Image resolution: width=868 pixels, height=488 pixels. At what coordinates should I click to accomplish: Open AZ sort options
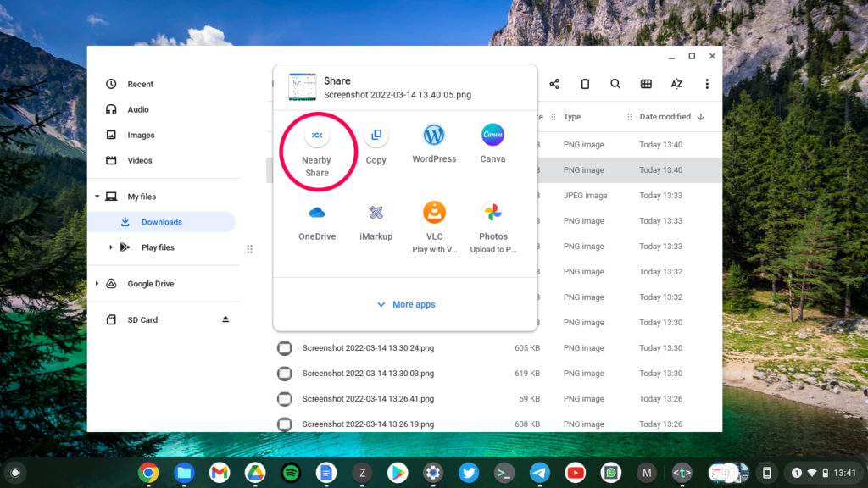[x=676, y=84]
